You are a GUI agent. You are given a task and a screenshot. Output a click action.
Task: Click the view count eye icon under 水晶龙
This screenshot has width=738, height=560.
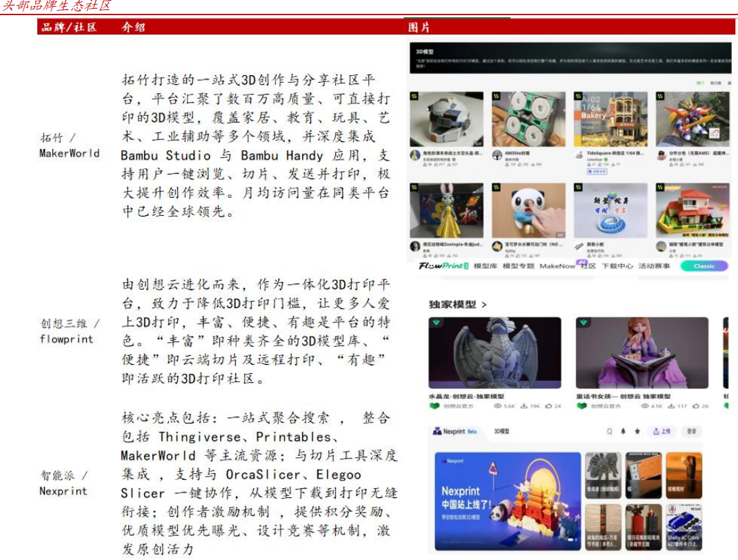[x=497, y=406]
